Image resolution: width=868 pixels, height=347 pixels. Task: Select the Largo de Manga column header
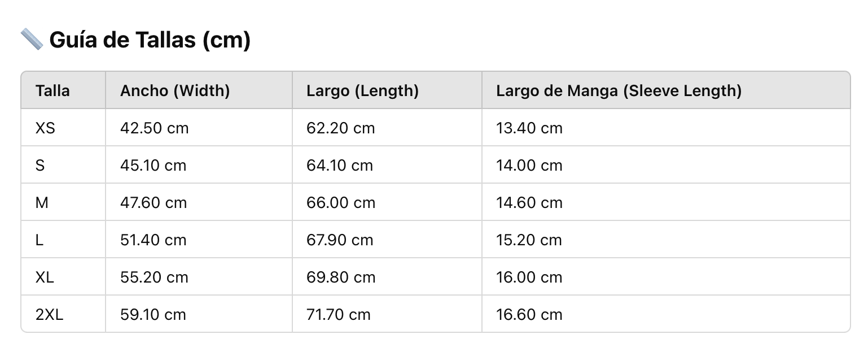click(x=619, y=90)
